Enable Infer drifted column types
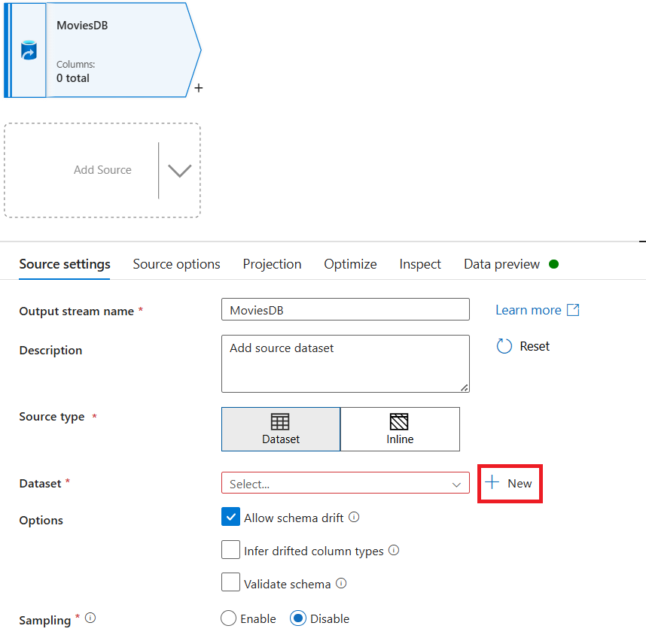 tap(231, 550)
